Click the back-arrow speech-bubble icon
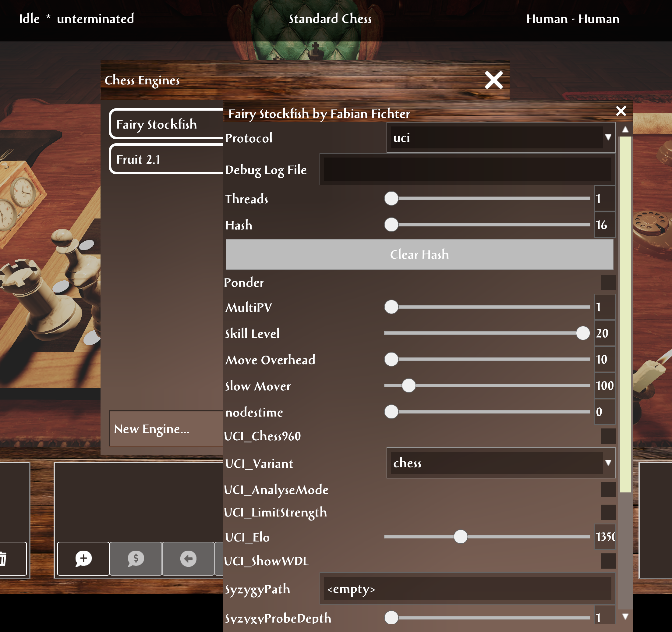Image resolution: width=672 pixels, height=632 pixels. (188, 558)
